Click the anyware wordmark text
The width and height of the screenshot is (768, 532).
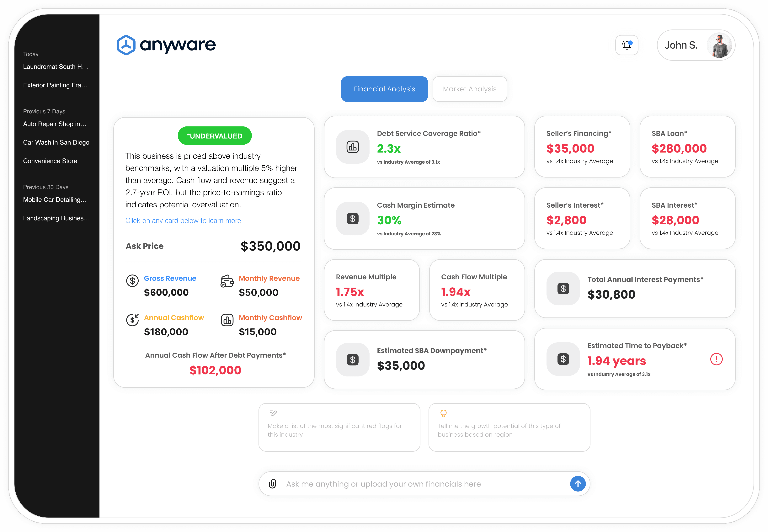[178, 45]
